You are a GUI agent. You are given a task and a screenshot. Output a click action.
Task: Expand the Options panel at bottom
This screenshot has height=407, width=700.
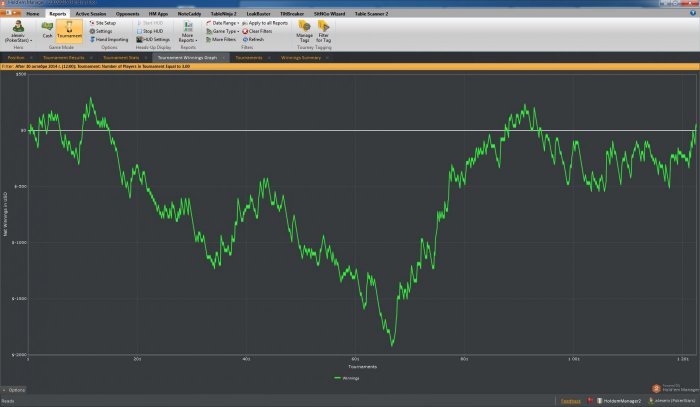[x=17, y=389]
